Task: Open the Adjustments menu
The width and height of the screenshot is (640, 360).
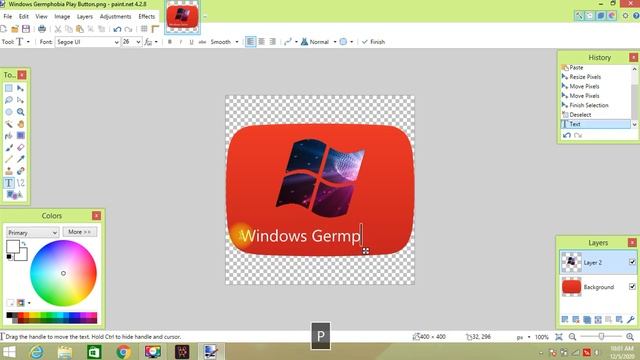Action: click(116, 16)
